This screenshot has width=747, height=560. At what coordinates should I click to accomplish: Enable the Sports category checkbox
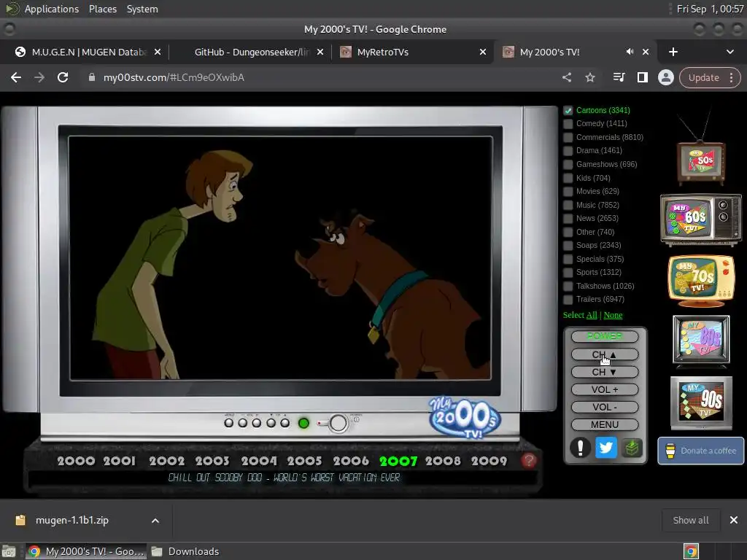pyautogui.click(x=568, y=273)
